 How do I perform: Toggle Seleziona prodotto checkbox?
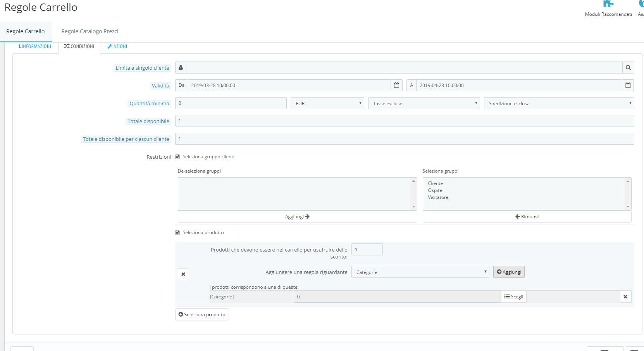point(177,233)
